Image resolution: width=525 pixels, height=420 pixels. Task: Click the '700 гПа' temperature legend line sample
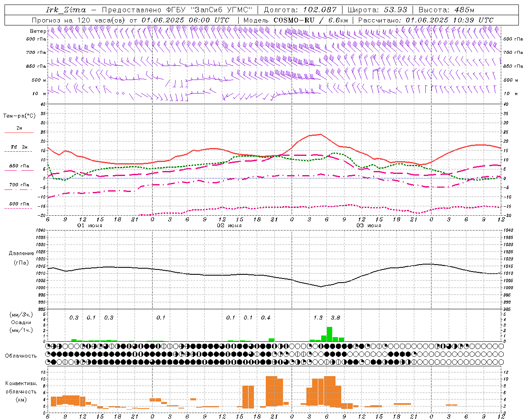19,190
